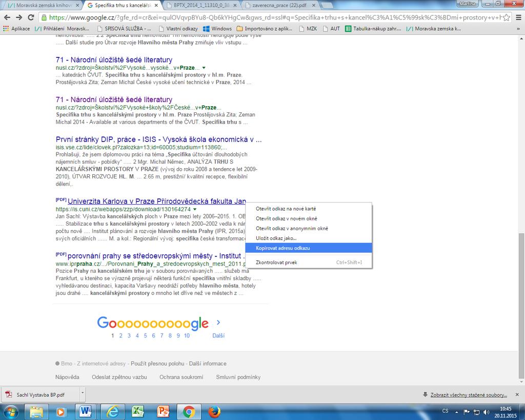Click the volume speaker tray icon
525x420 pixels.
pos(486,412)
